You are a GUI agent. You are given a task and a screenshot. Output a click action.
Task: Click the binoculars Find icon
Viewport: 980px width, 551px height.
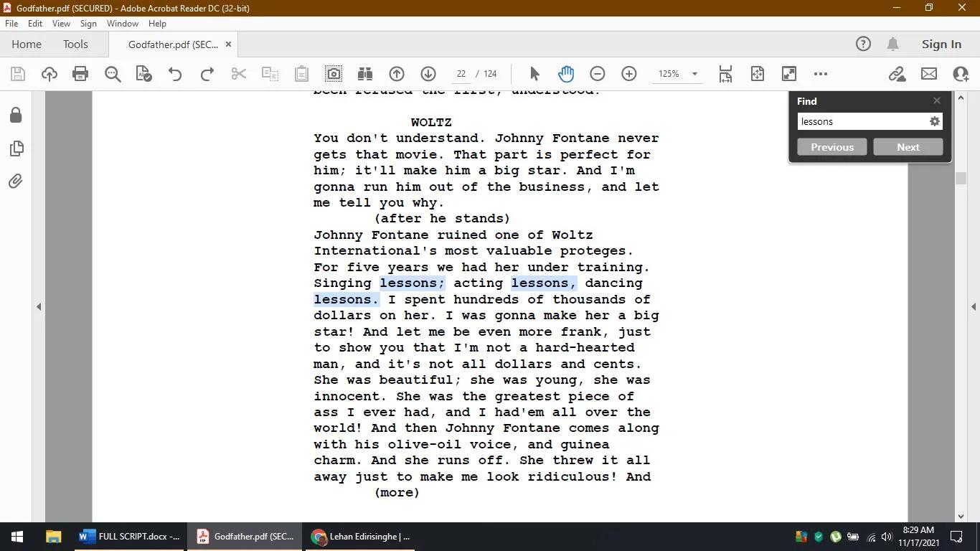(x=365, y=74)
